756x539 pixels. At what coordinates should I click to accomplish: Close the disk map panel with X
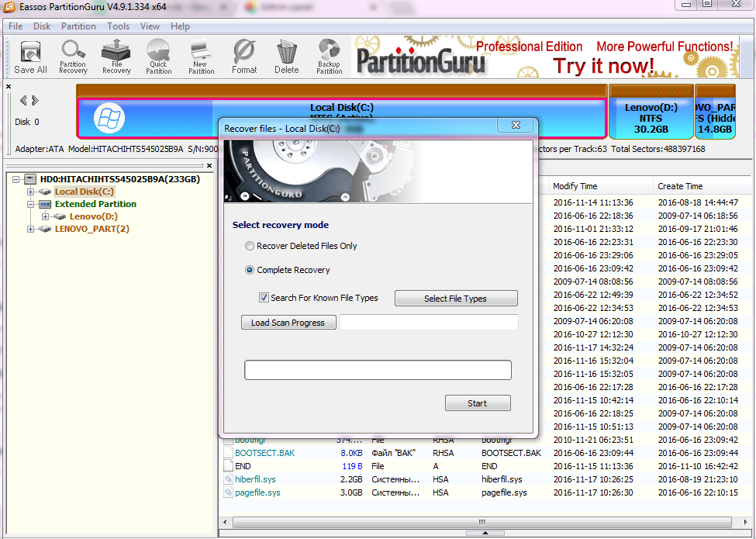(x=9, y=87)
